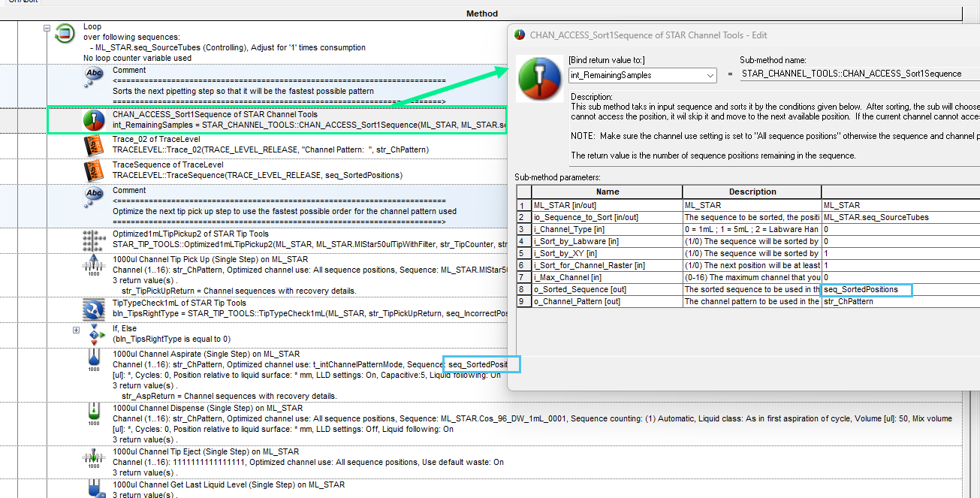
Task: Open the Bind return value dropdown
Action: click(710, 75)
